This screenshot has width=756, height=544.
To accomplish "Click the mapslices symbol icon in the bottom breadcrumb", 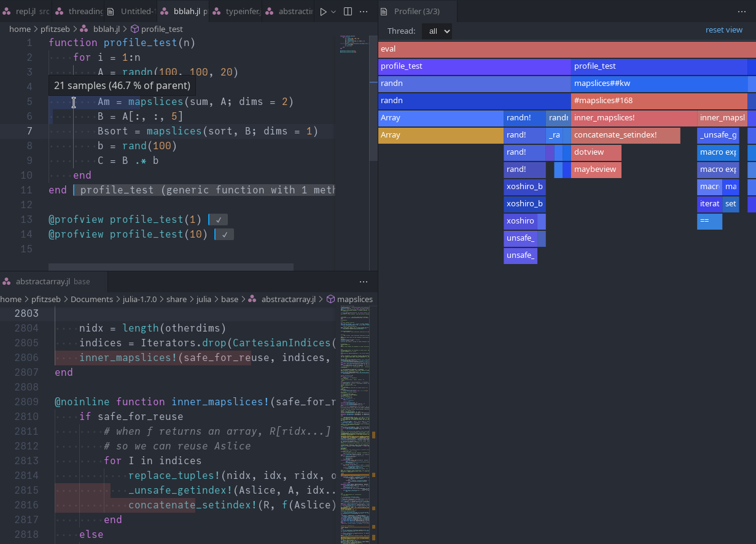I will click(332, 299).
